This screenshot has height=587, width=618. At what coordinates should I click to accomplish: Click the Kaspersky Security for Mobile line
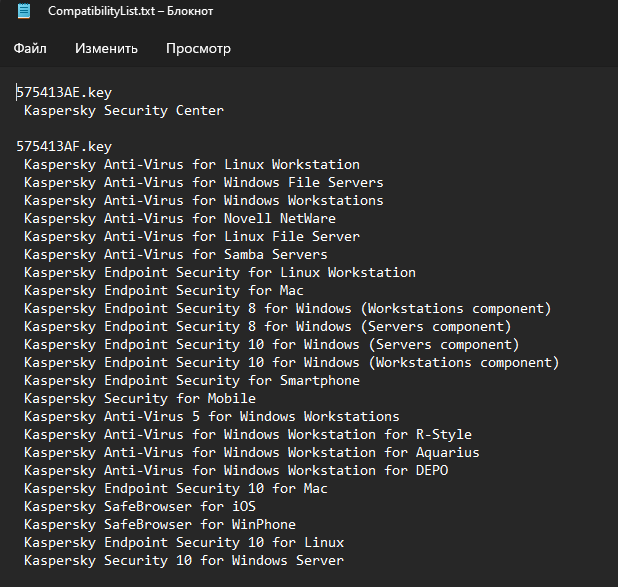(x=140, y=398)
